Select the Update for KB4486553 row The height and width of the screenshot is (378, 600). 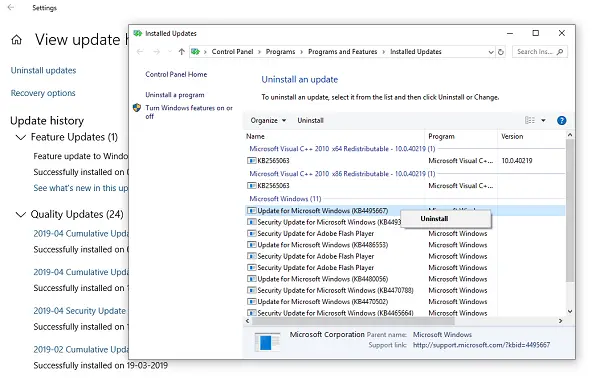click(404, 245)
